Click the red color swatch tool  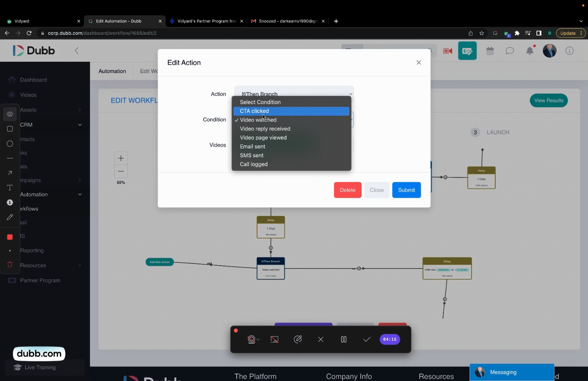[x=10, y=237]
